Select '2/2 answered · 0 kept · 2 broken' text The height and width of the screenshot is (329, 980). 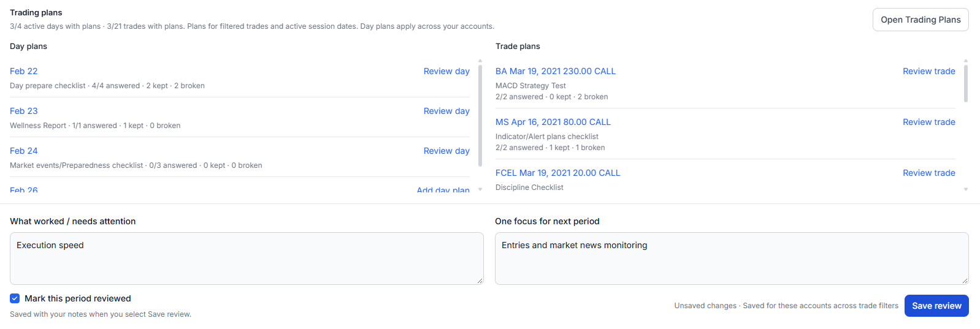click(x=552, y=97)
